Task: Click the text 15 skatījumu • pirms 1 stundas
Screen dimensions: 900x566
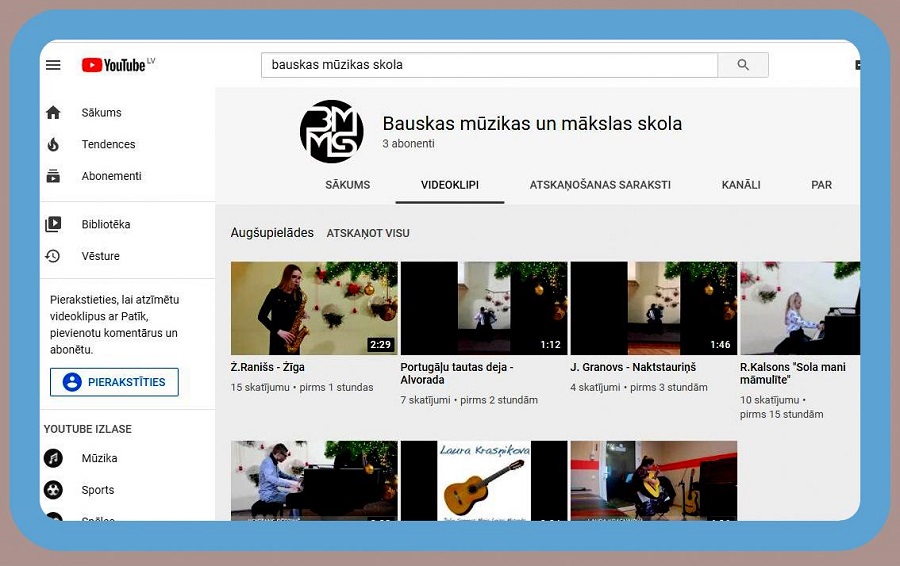Action: [x=302, y=387]
